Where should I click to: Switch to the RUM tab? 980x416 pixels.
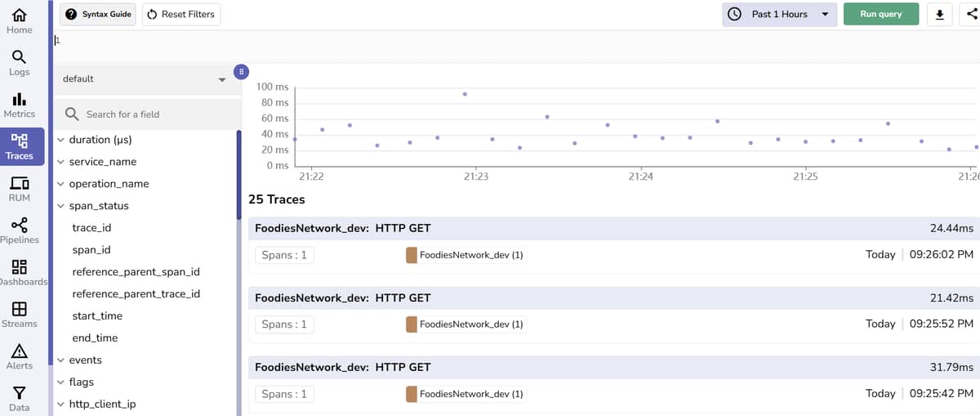(x=20, y=189)
